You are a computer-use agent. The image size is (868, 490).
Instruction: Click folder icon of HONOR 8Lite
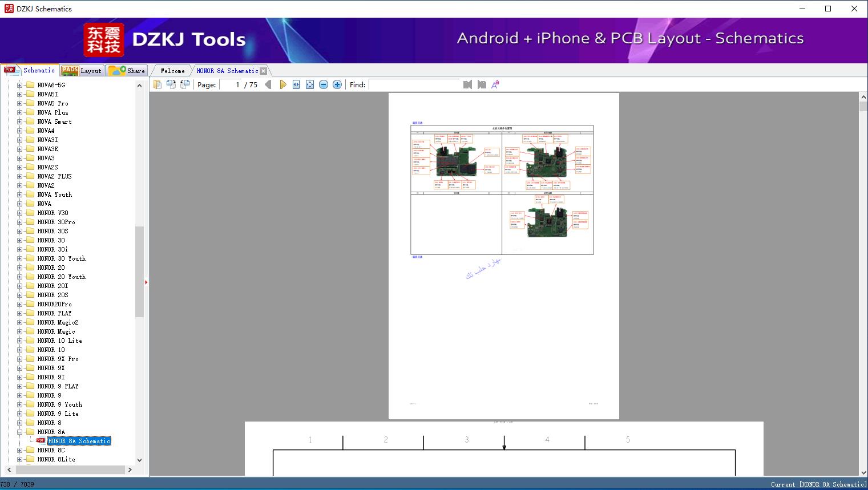30,459
